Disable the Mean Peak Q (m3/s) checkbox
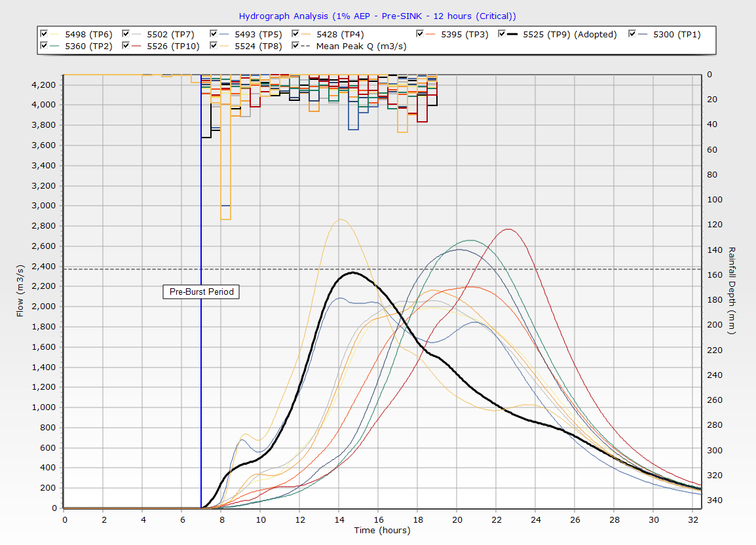 296,46
